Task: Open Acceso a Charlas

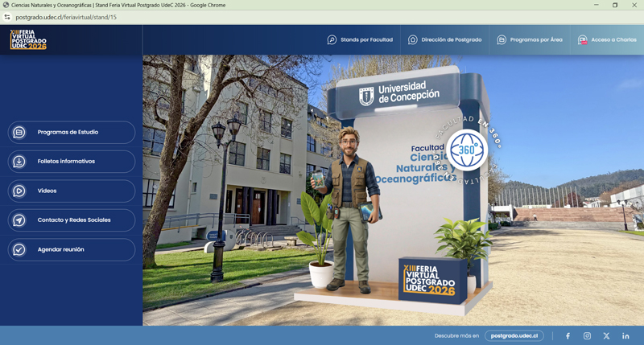Action: pyautogui.click(x=607, y=39)
